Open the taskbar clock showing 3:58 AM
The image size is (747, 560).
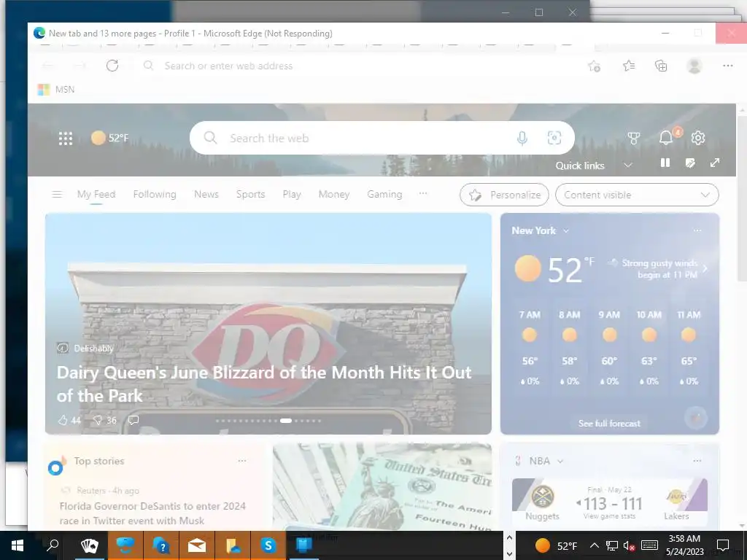pos(684,545)
